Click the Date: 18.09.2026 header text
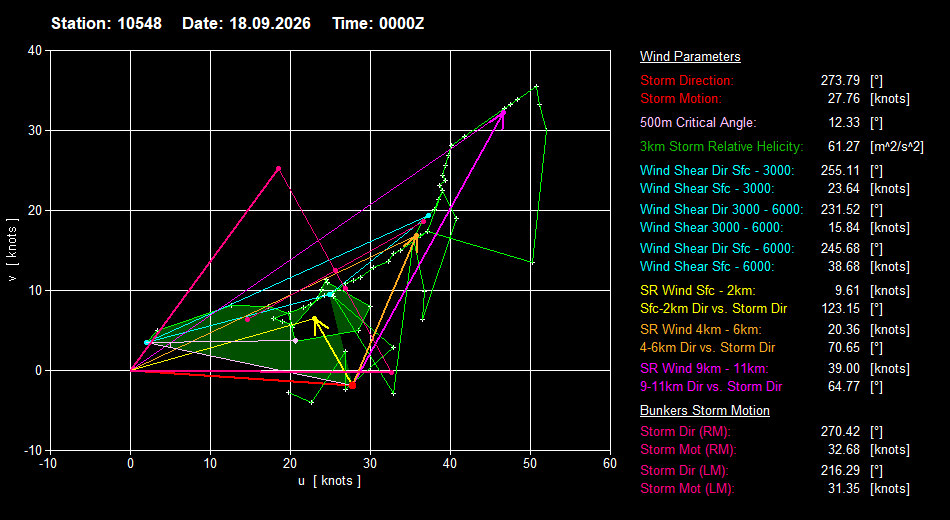This screenshot has width=950, height=520. pyautogui.click(x=246, y=24)
